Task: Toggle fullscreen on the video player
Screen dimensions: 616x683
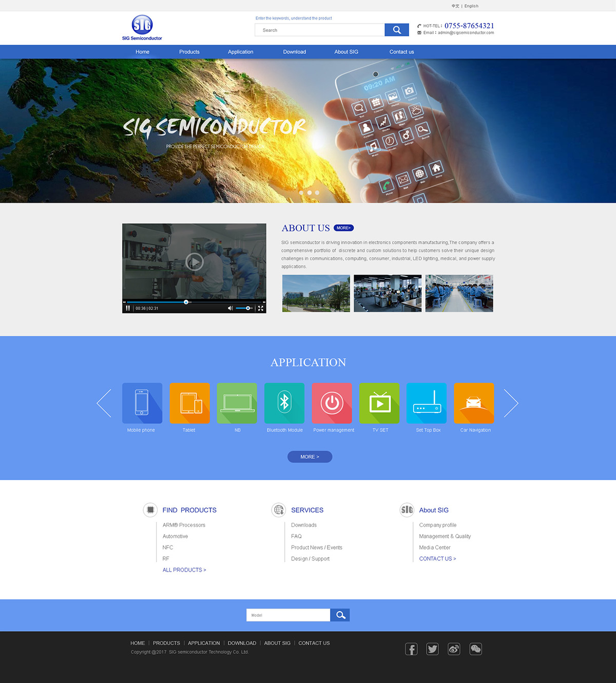Action: click(261, 308)
